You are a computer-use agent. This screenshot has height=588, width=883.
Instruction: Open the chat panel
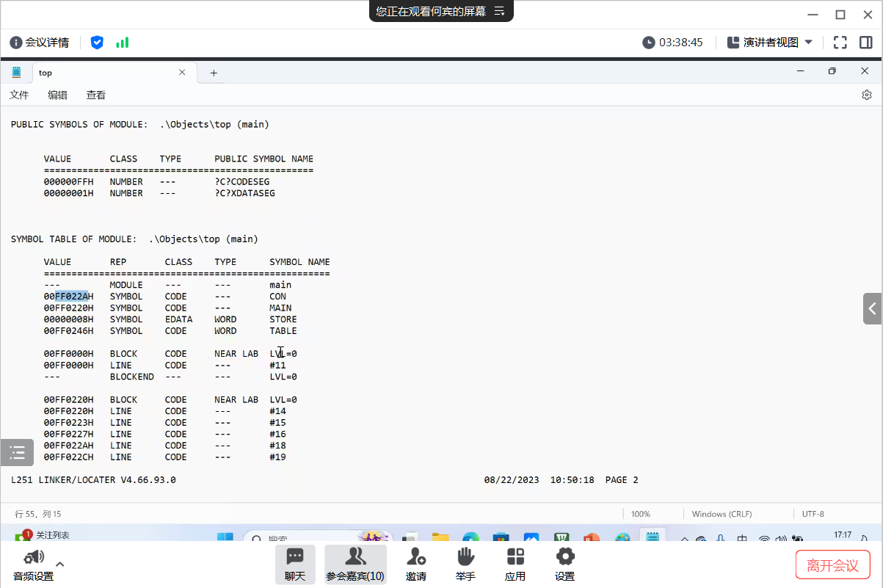[295, 564]
